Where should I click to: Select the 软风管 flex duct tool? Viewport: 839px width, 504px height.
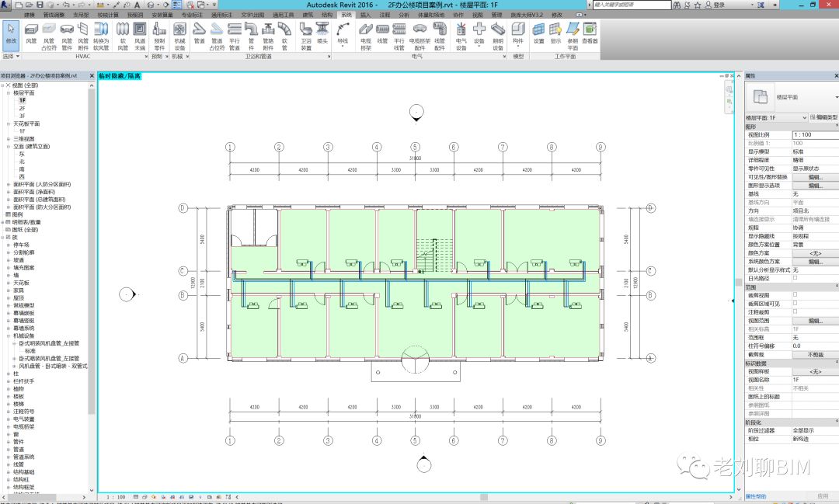point(123,36)
